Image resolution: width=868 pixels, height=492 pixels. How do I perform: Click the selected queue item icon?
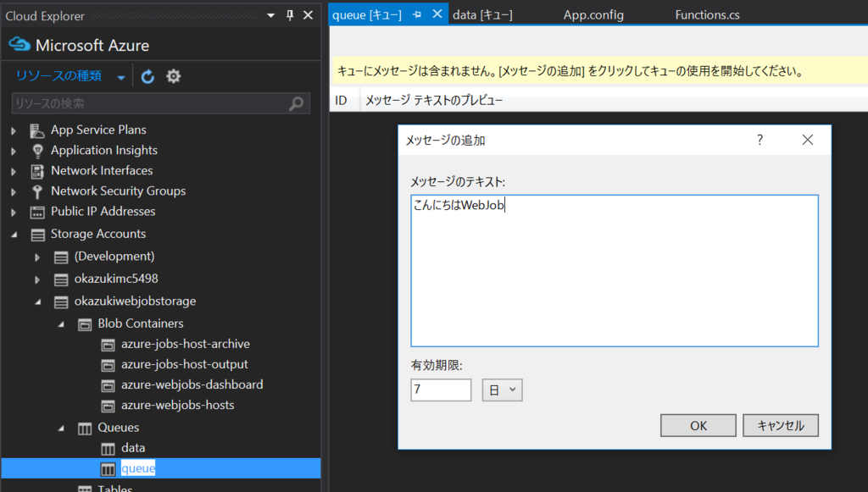tap(108, 469)
